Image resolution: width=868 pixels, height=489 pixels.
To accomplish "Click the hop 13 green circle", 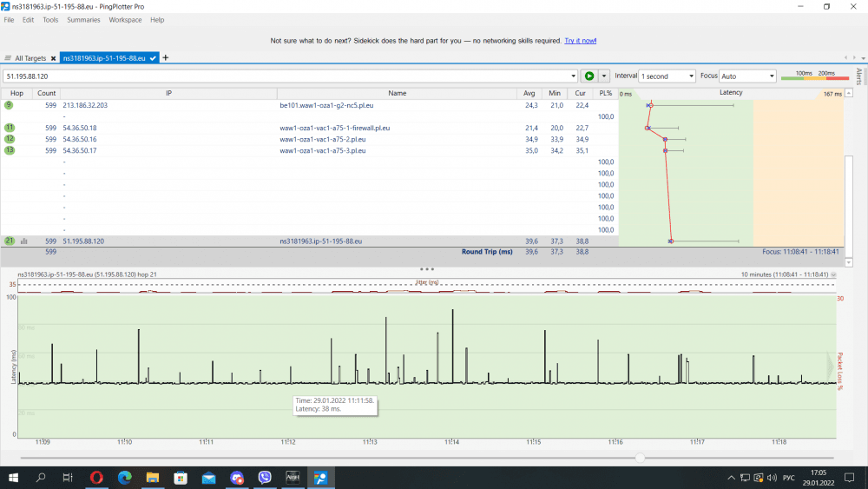I will [10, 150].
